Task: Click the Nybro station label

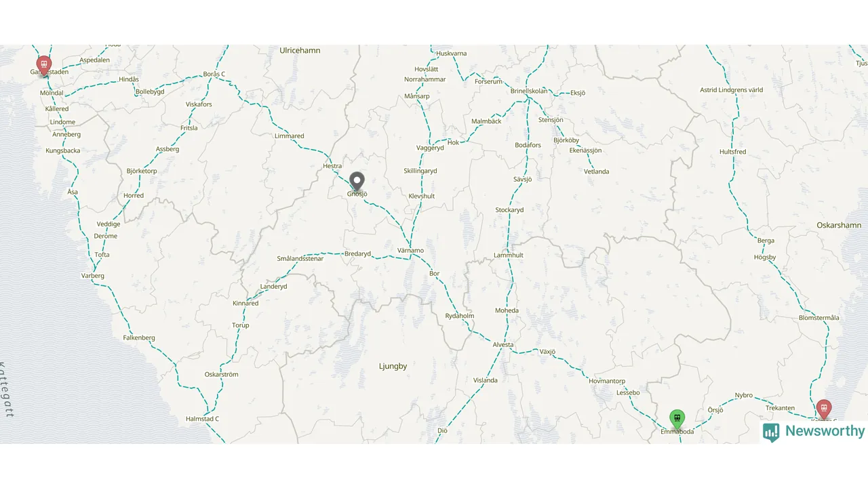Action: tap(744, 395)
